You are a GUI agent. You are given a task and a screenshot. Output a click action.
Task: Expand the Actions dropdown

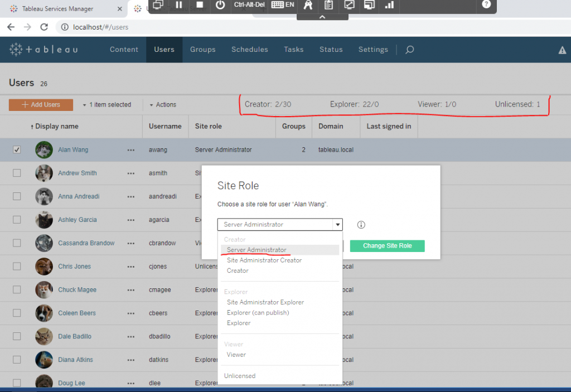(x=162, y=104)
